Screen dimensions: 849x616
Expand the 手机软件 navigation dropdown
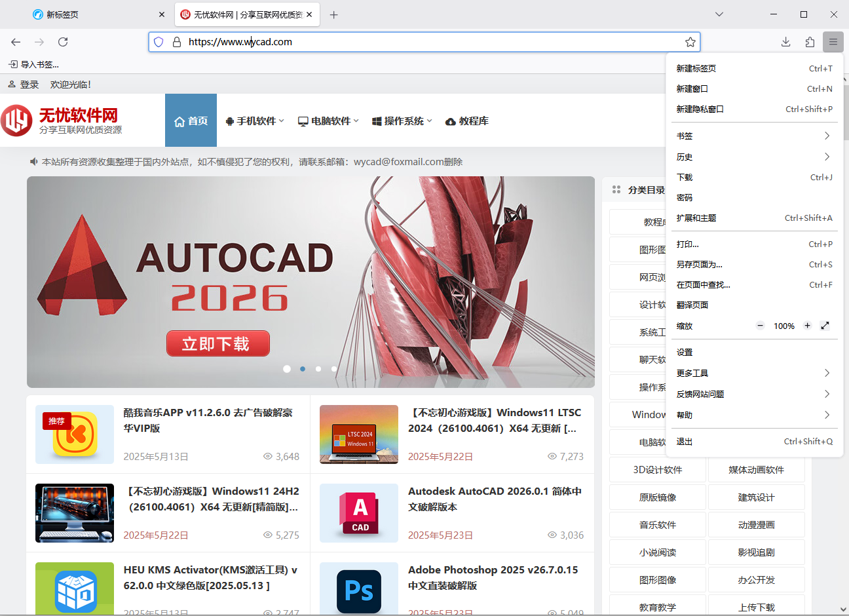(255, 120)
